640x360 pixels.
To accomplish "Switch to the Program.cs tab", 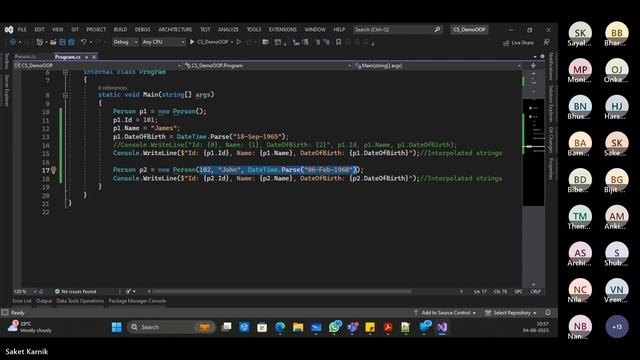I will [x=68, y=57].
